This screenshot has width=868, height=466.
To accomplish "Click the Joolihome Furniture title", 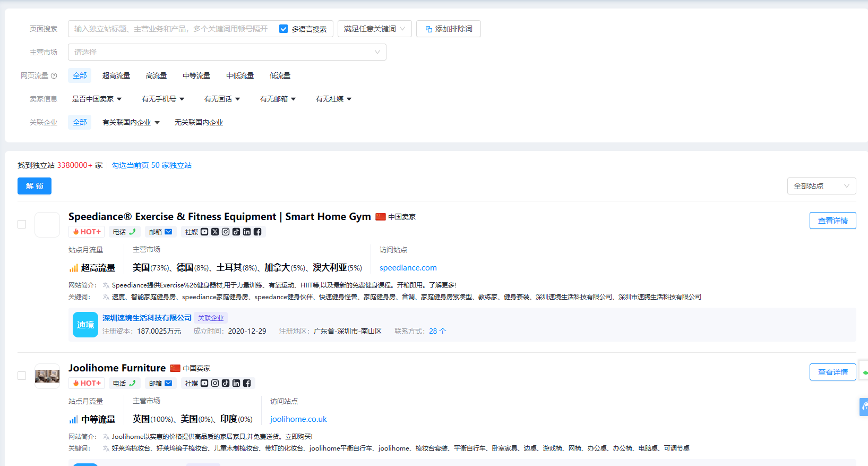I will tap(117, 368).
